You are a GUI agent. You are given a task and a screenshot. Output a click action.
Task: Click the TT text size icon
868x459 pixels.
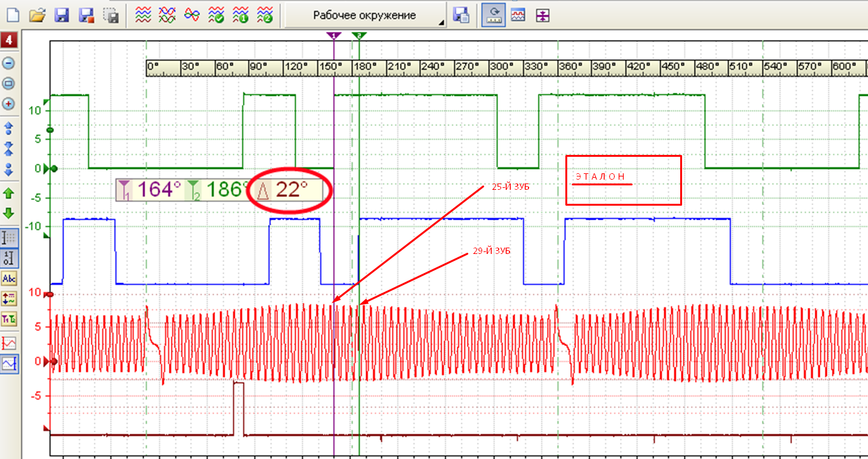[x=10, y=319]
